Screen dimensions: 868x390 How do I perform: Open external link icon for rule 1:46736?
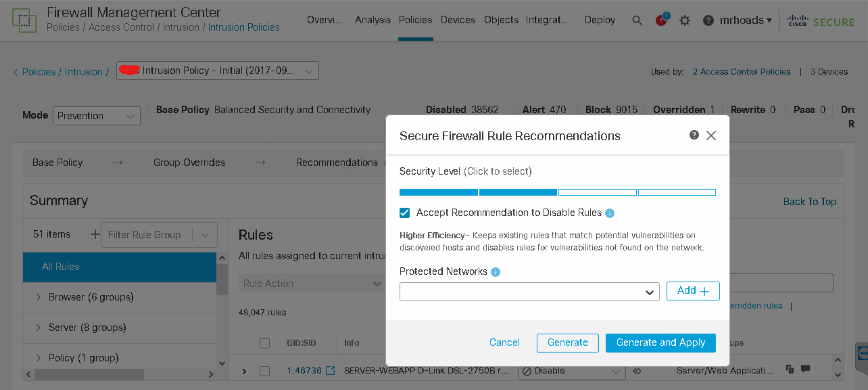pyautogui.click(x=330, y=371)
